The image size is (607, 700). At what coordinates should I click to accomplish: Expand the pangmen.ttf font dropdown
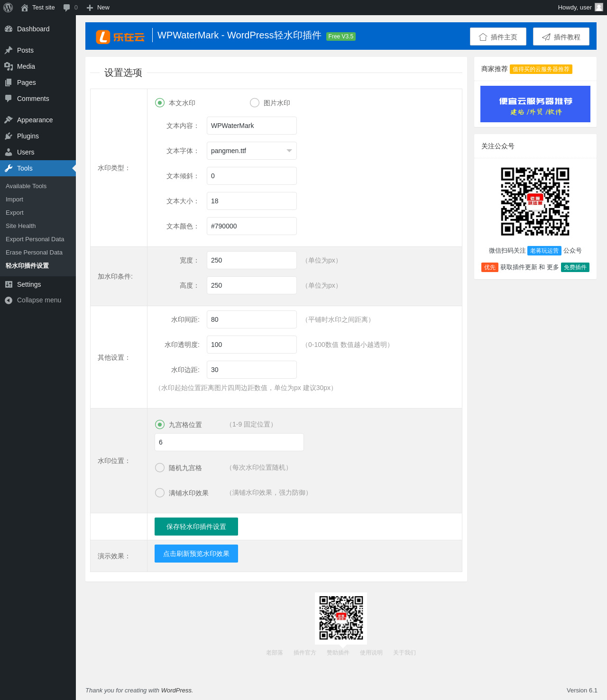[x=252, y=151]
